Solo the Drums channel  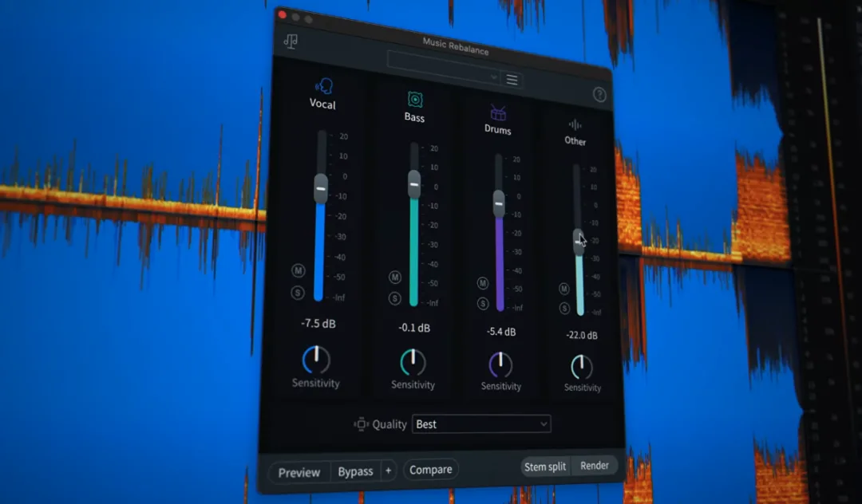pyautogui.click(x=482, y=303)
